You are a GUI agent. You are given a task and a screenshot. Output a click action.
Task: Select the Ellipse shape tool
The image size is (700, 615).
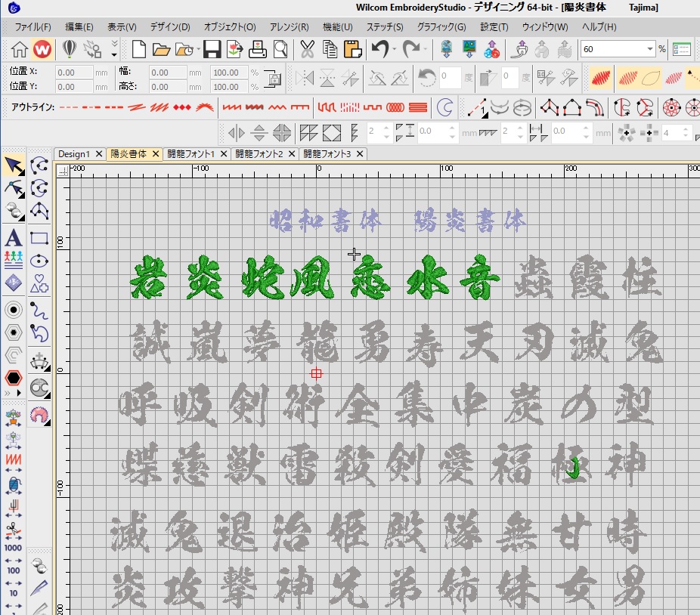(39, 261)
